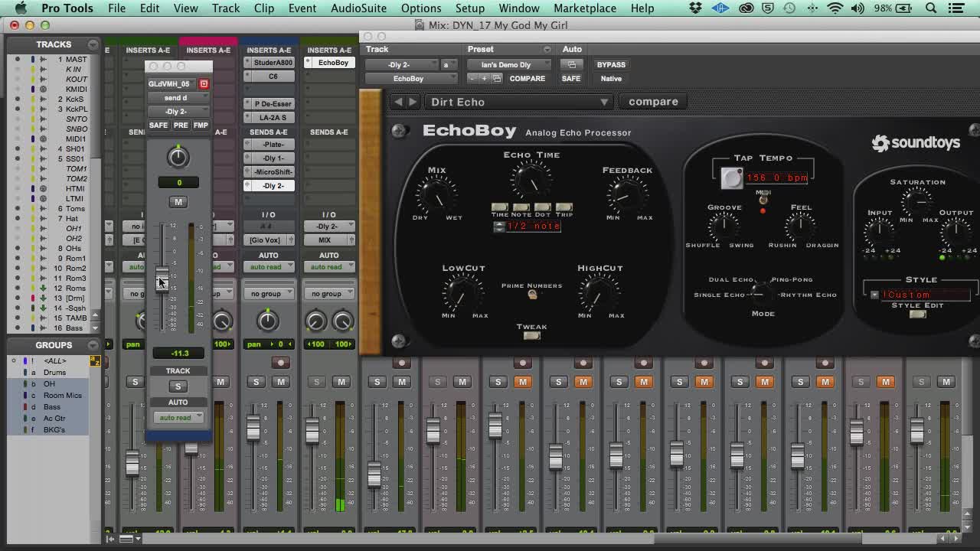
Task: Toggle the Prime Numbers switch
Action: tap(532, 295)
